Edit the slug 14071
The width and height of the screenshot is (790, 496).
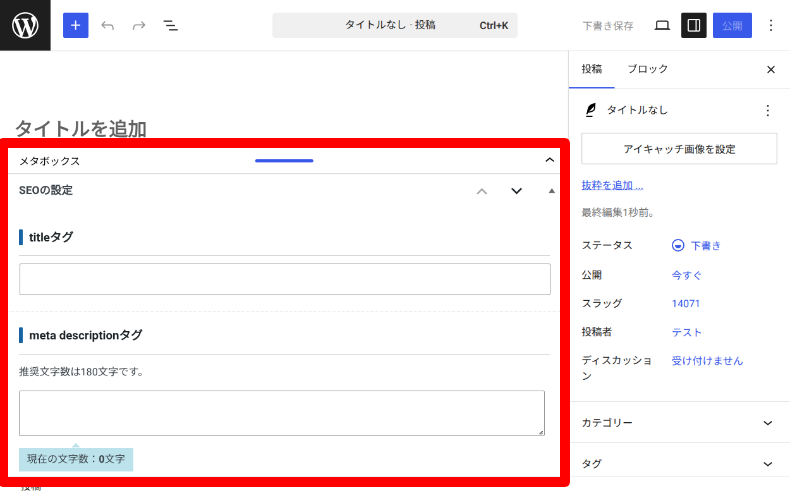(x=686, y=303)
